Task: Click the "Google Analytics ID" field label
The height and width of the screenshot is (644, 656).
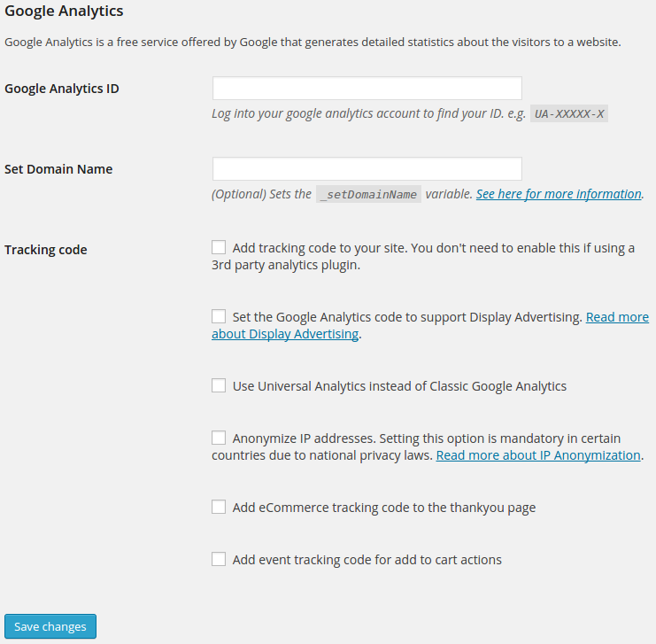Action: (62, 89)
